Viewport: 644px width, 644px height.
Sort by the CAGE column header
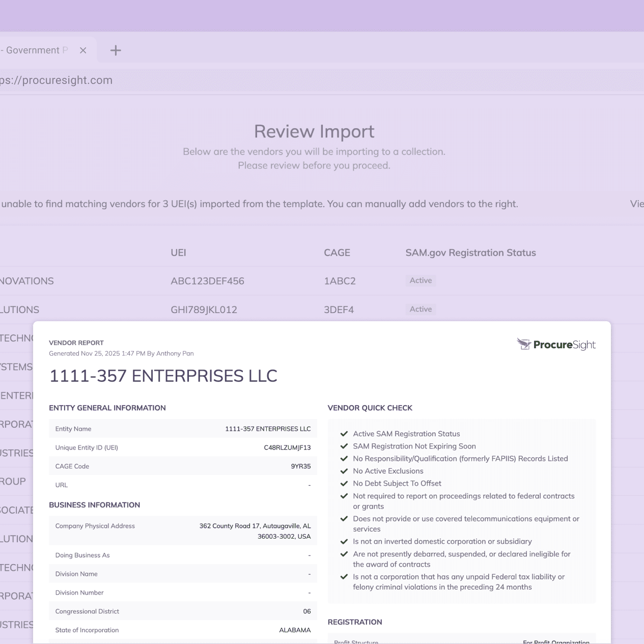tap(337, 253)
